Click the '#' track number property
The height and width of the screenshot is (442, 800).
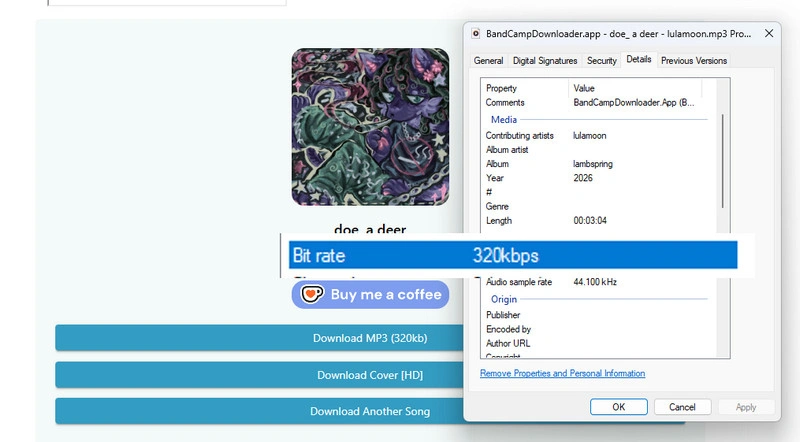coord(489,192)
